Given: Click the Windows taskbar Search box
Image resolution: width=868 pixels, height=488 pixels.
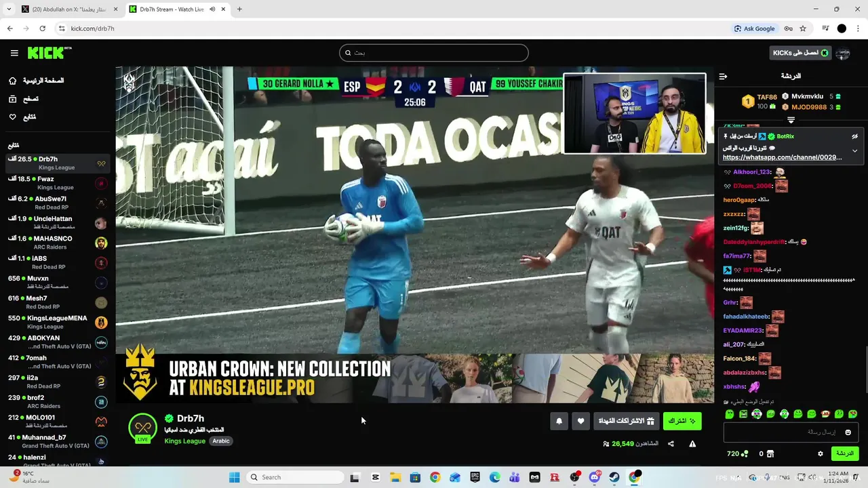Looking at the screenshot, I should click(x=295, y=477).
